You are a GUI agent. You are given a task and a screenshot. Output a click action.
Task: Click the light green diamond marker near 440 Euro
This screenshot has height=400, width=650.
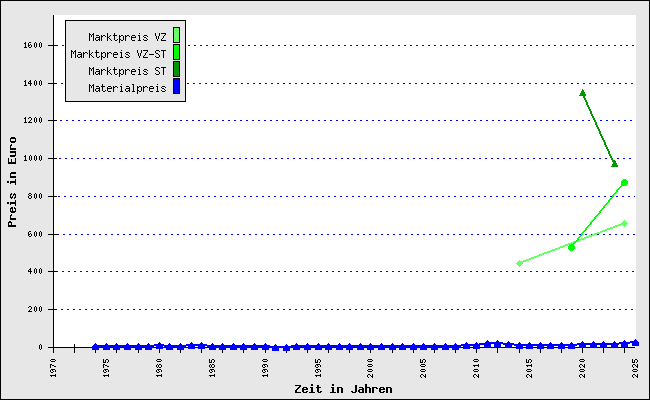click(x=519, y=263)
